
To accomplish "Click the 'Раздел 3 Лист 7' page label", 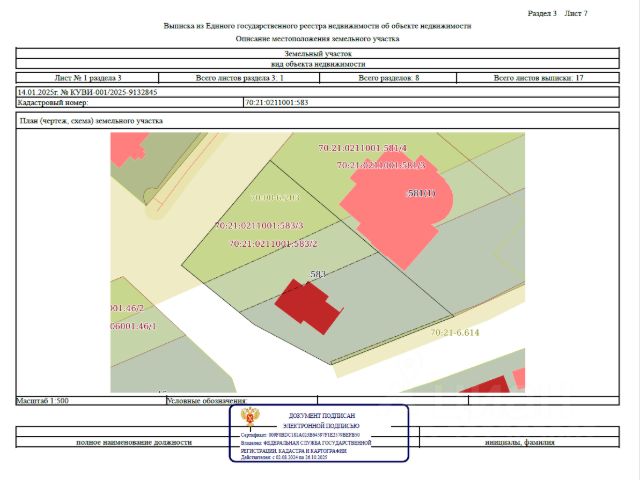I will click(558, 13).
